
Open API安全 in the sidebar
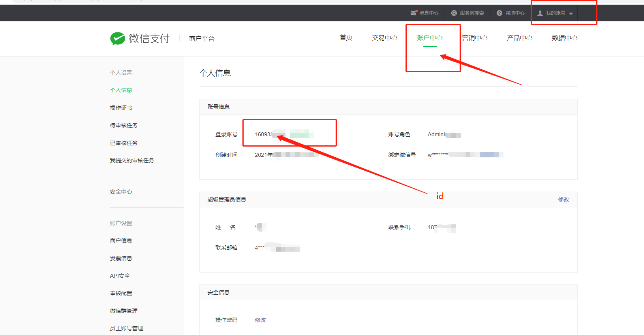pos(120,276)
